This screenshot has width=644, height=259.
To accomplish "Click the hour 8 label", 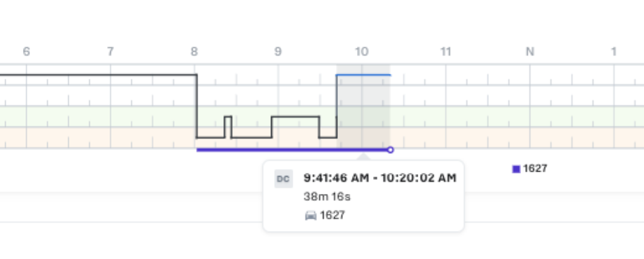I will point(194,52).
